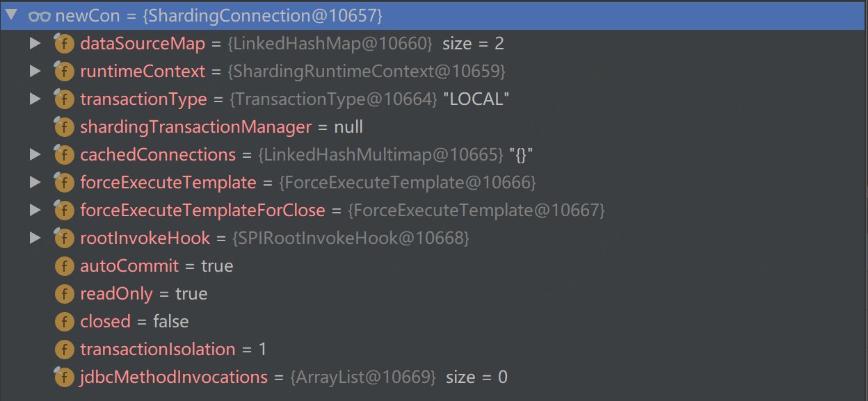Click field icon next to dataSourceMap

pyautogui.click(x=64, y=44)
